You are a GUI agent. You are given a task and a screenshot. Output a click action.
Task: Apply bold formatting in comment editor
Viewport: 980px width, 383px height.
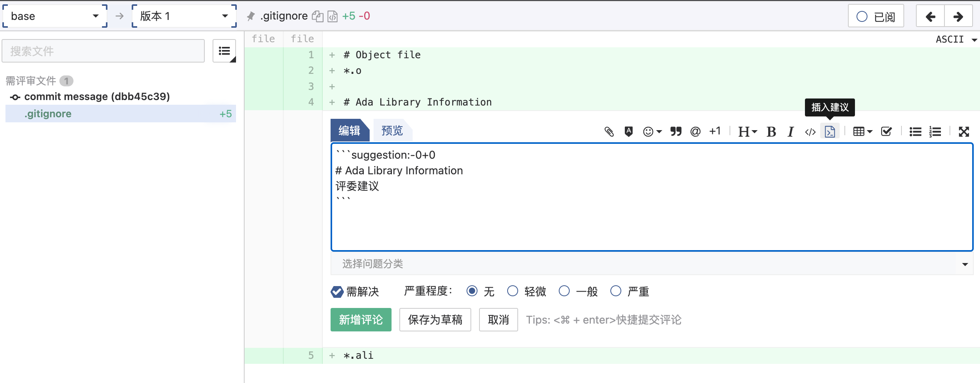771,132
